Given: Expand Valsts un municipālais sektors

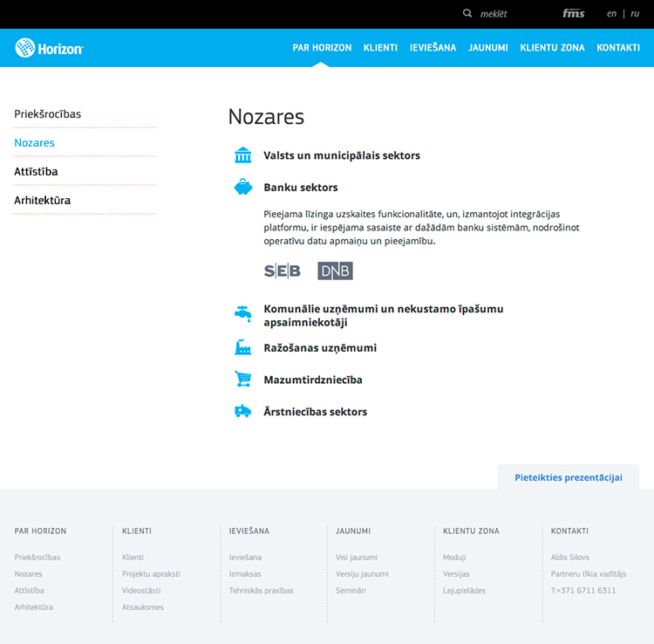Looking at the screenshot, I should (342, 155).
